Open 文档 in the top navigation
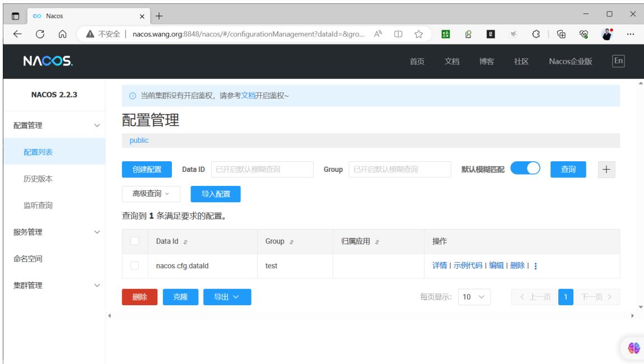The height and width of the screenshot is (364, 644). click(x=452, y=61)
